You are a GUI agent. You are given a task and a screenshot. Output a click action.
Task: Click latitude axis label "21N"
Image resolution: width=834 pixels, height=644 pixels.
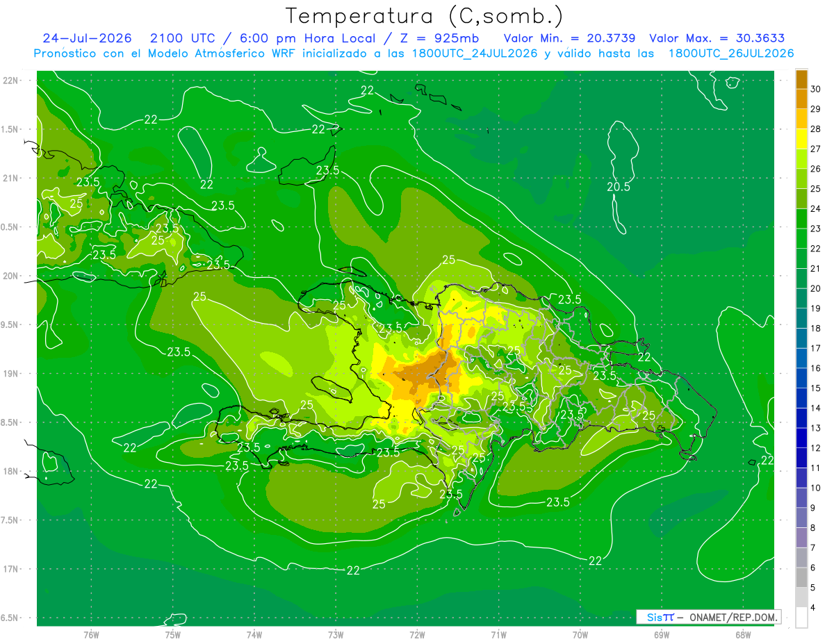tap(11, 179)
